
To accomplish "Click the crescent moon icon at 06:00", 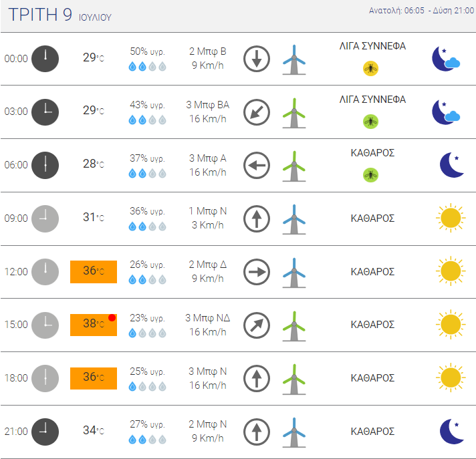I will click(x=452, y=165).
